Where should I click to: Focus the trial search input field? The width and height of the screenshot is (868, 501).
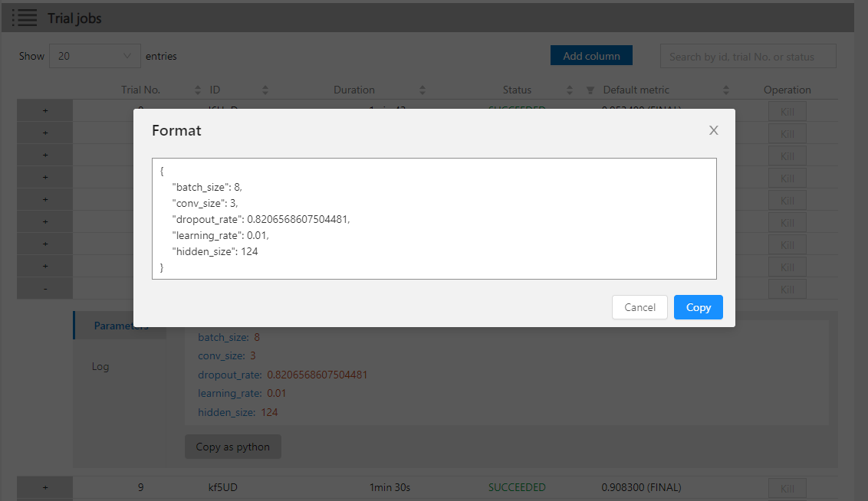click(x=748, y=56)
